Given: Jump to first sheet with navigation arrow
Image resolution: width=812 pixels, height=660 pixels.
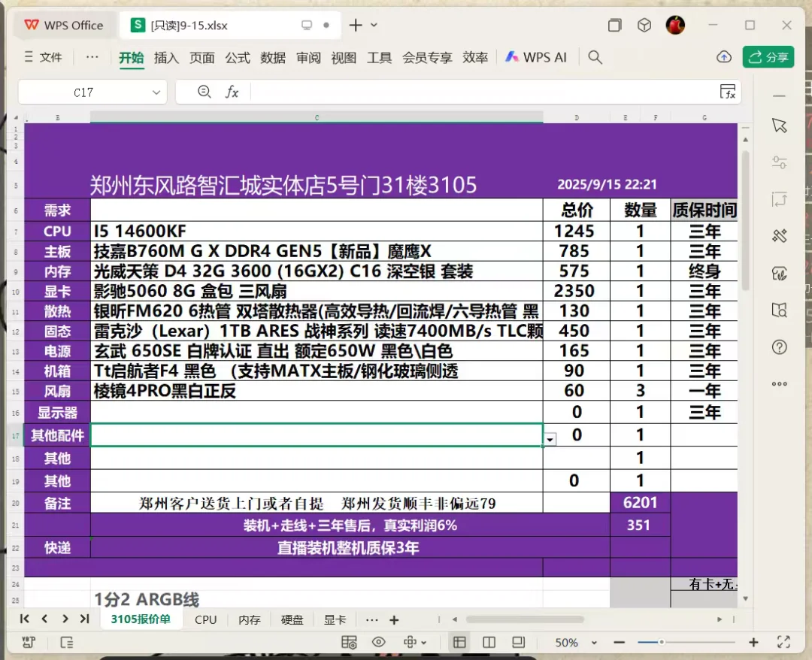Looking at the screenshot, I should point(24,619).
